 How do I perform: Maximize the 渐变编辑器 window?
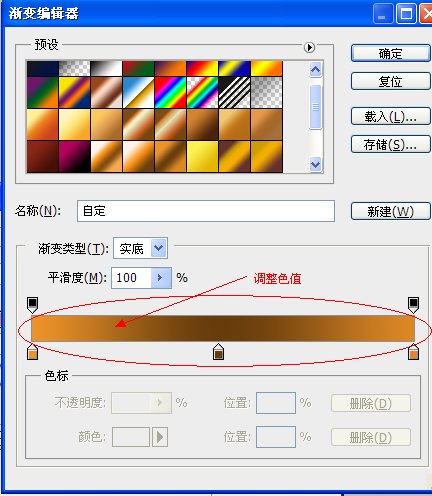tap(406, 14)
